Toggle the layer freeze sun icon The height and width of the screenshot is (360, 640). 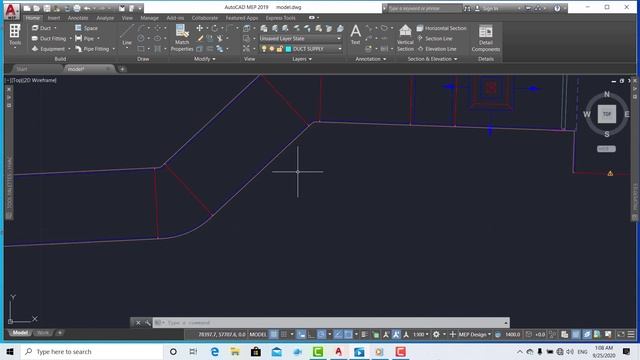(x=271, y=49)
